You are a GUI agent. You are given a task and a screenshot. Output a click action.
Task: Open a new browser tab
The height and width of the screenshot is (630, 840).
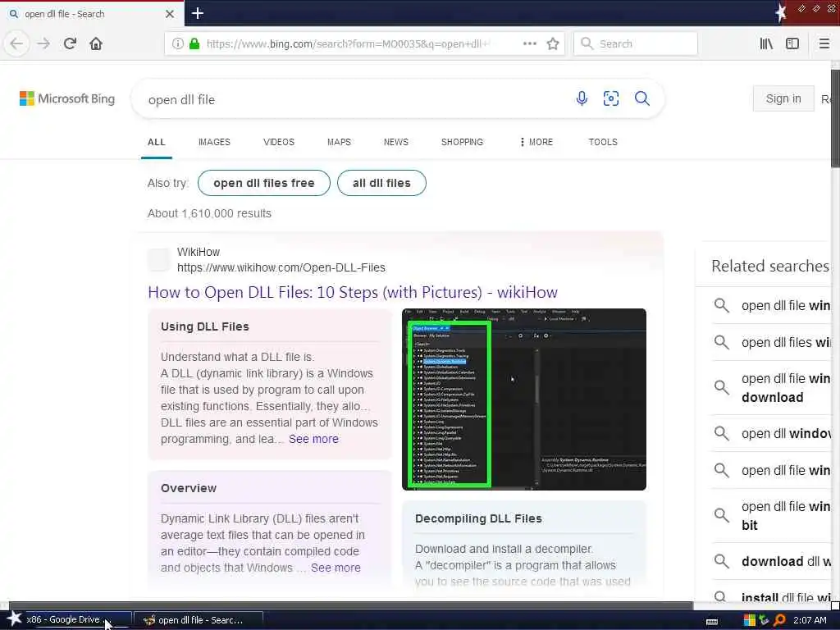pos(197,13)
